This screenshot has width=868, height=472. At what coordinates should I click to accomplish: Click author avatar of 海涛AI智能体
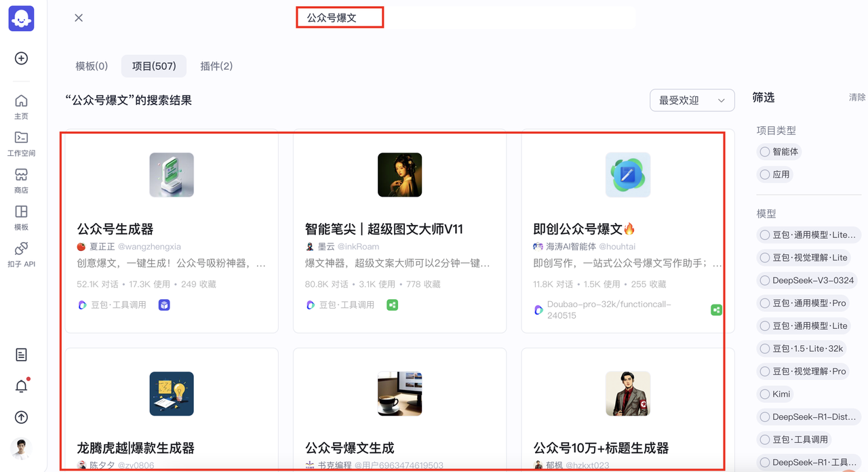coord(538,247)
